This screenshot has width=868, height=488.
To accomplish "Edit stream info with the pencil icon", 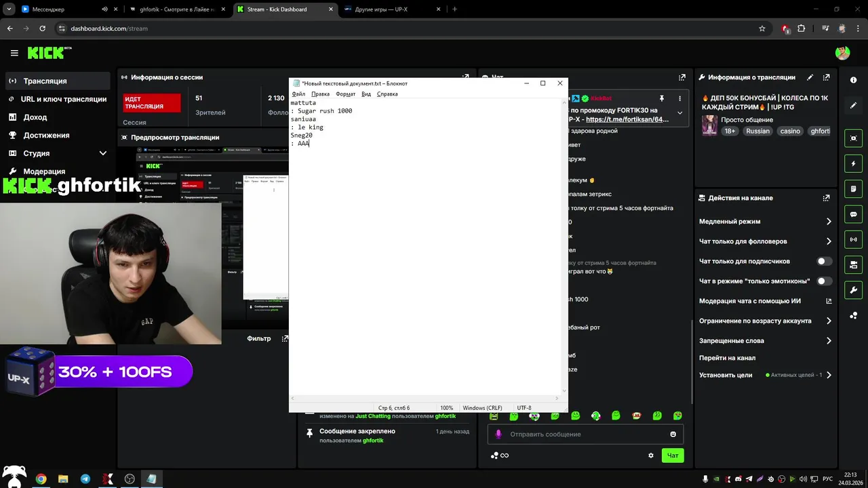I will click(x=810, y=77).
